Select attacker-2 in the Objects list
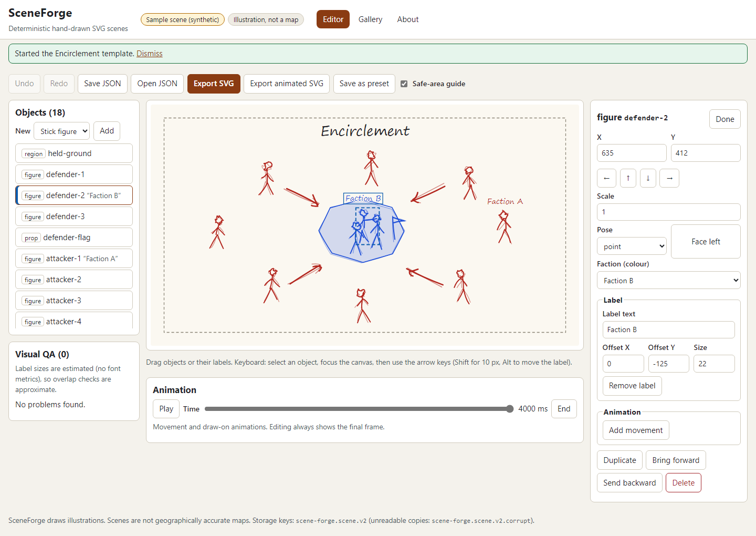756x536 pixels. pyautogui.click(x=74, y=280)
